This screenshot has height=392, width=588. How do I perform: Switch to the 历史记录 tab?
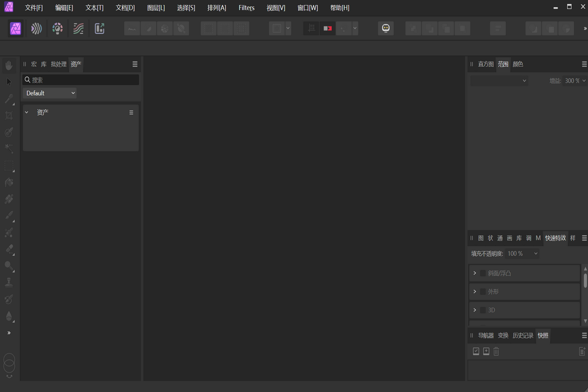click(523, 335)
